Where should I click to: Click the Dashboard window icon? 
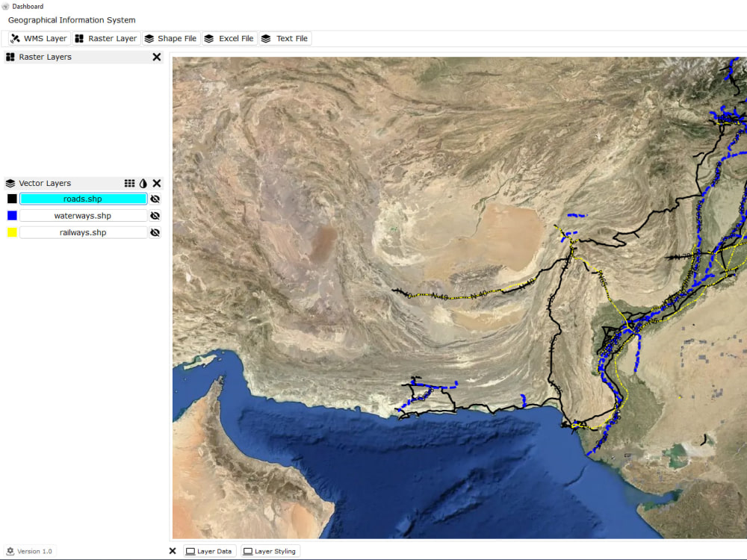tap(5, 7)
